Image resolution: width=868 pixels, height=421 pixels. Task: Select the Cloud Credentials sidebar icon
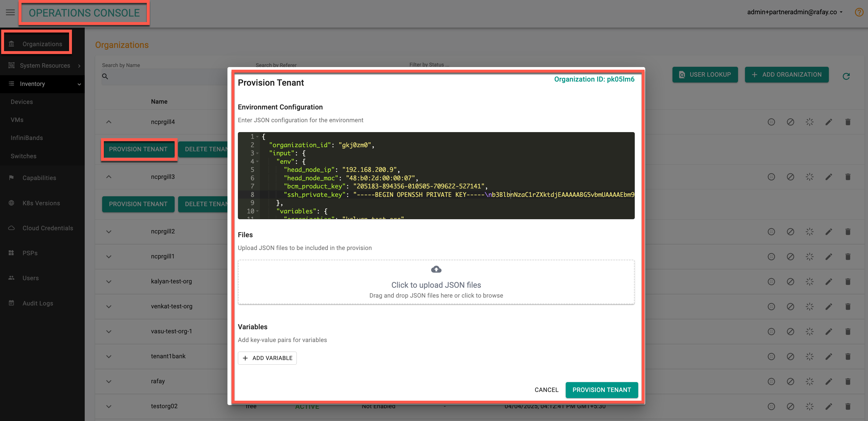click(11, 228)
